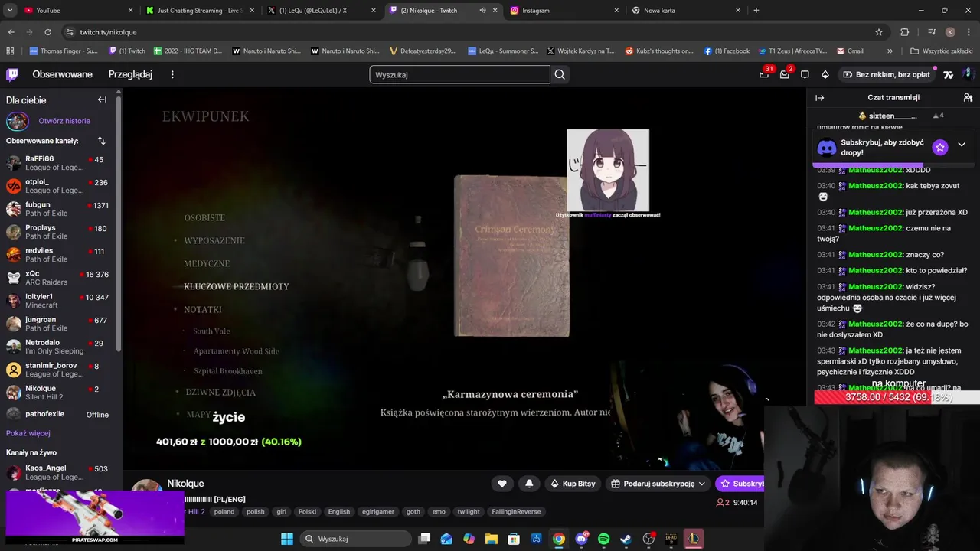Open the user profile avatar menu
The image size is (980, 551).
point(968,74)
